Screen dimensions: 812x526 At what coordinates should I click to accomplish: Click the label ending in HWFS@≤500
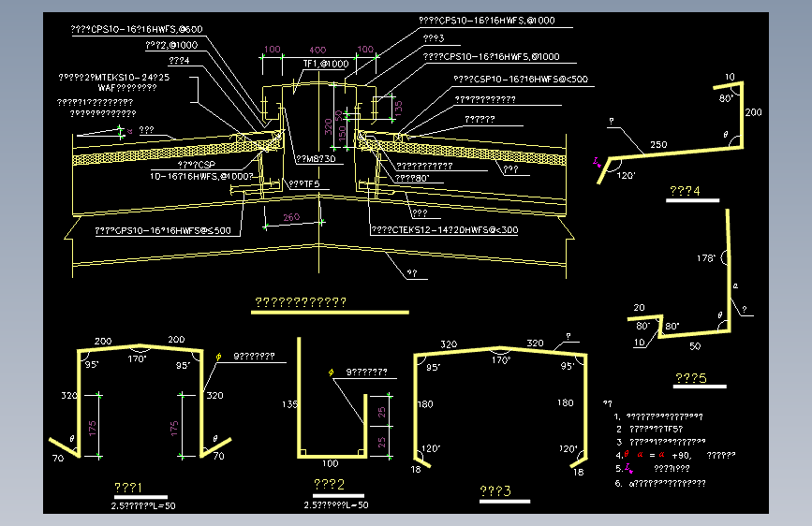coord(163,230)
